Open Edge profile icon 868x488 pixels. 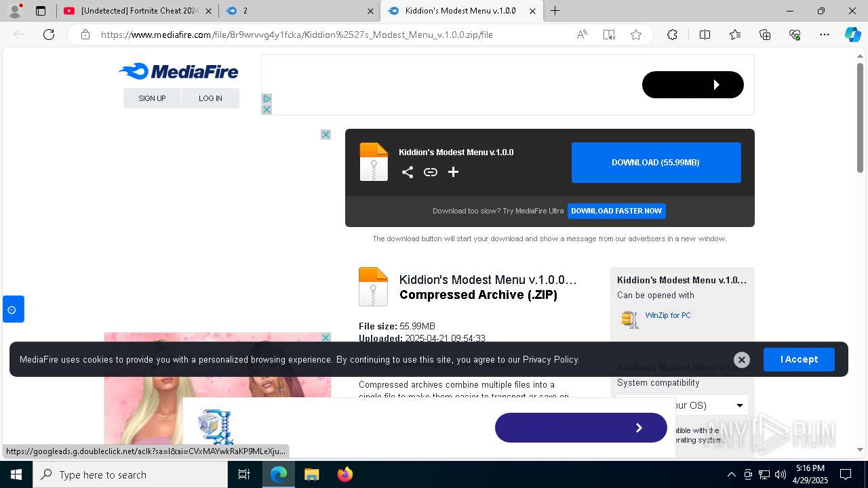(x=16, y=11)
